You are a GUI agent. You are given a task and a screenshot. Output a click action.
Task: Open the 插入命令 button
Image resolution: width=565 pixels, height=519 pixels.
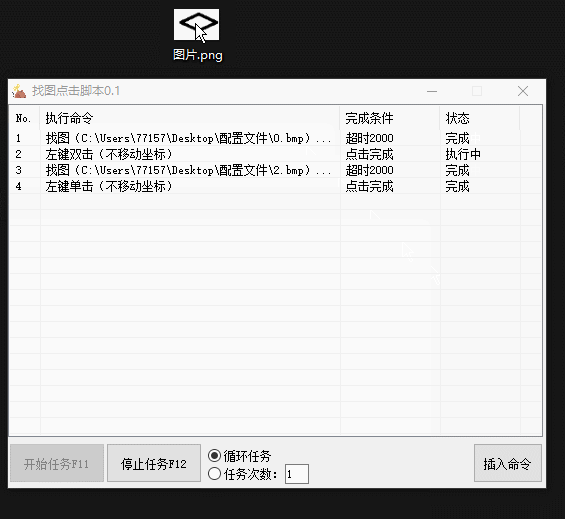(508, 463)
